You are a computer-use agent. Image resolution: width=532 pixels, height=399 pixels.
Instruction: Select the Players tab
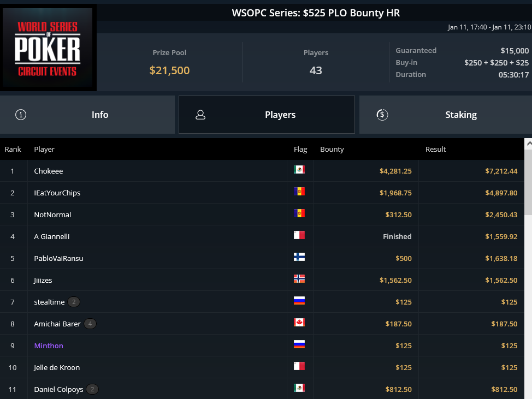tap(267, 115)
